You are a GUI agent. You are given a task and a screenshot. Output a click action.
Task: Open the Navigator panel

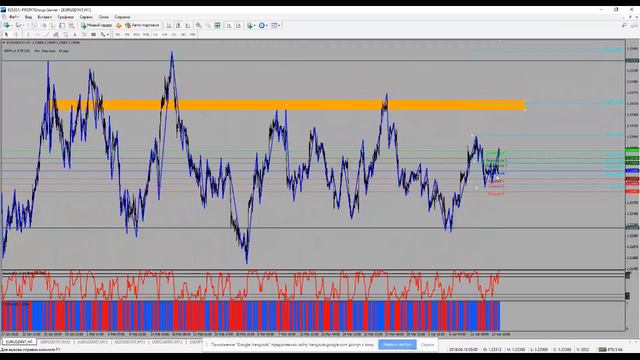(53, 25)
